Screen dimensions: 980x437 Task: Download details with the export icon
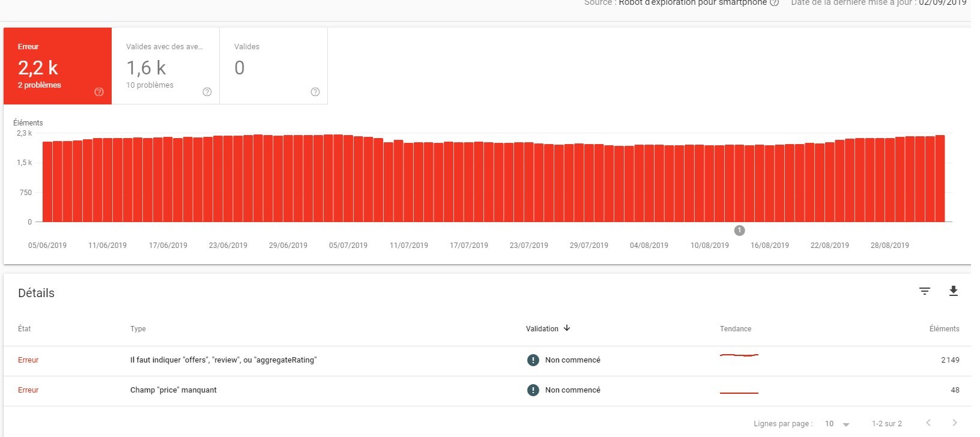(x=953, y=291)
